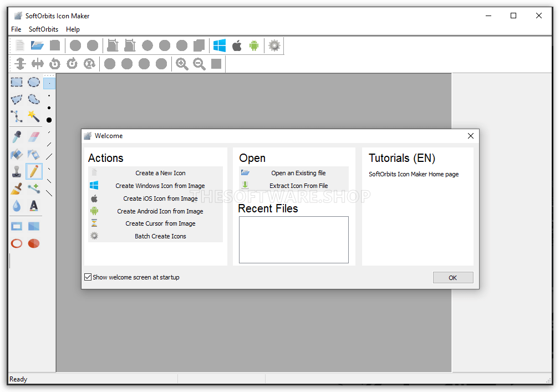Select the rectangular selection tool
Screen dimensions: 560x392
[x=17, y=83]
